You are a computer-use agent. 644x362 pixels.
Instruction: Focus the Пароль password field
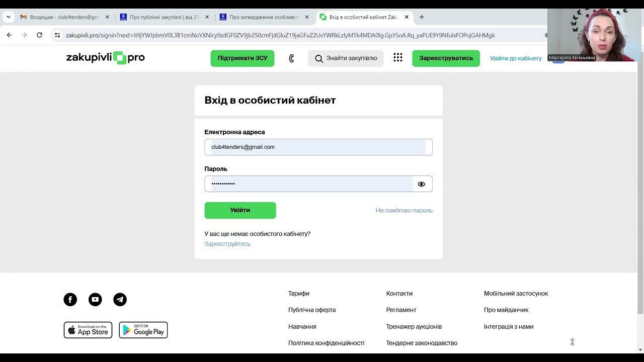click(318, 184)
